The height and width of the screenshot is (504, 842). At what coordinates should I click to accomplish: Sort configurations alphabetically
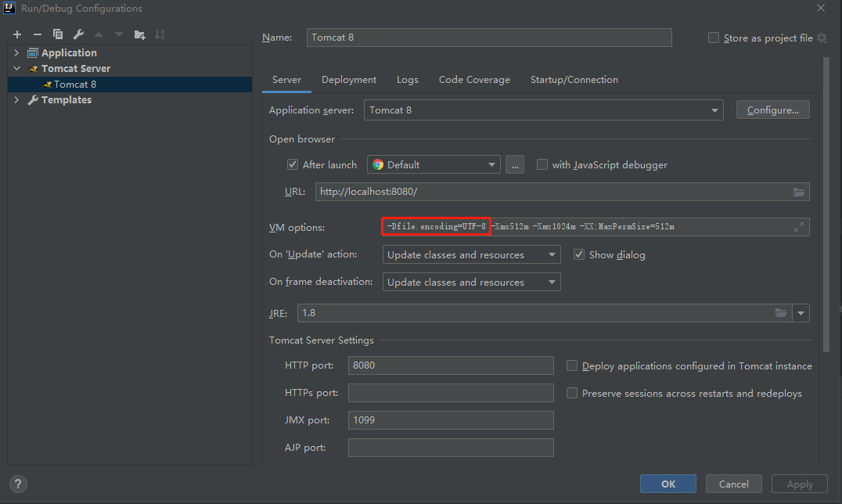pos(160,34)
